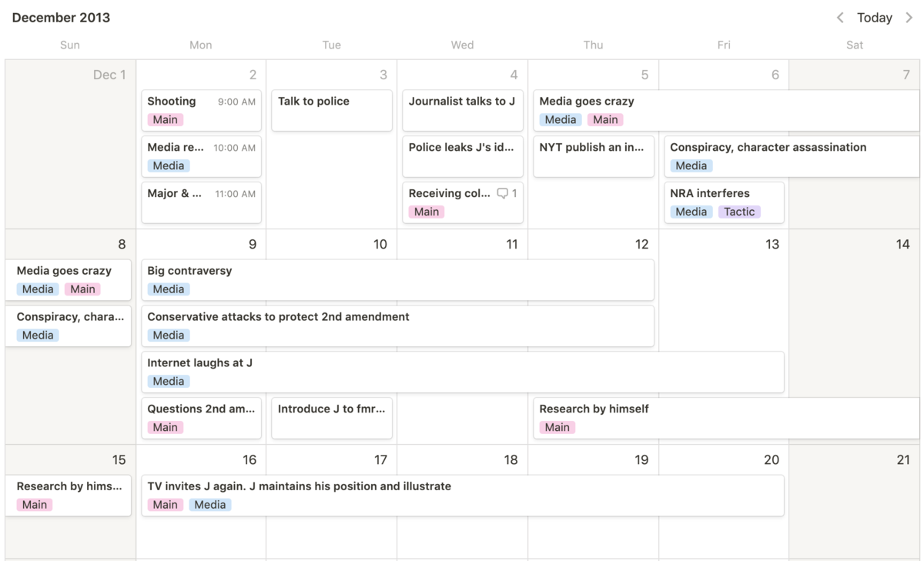Advance to next month with right chevron

909,18
